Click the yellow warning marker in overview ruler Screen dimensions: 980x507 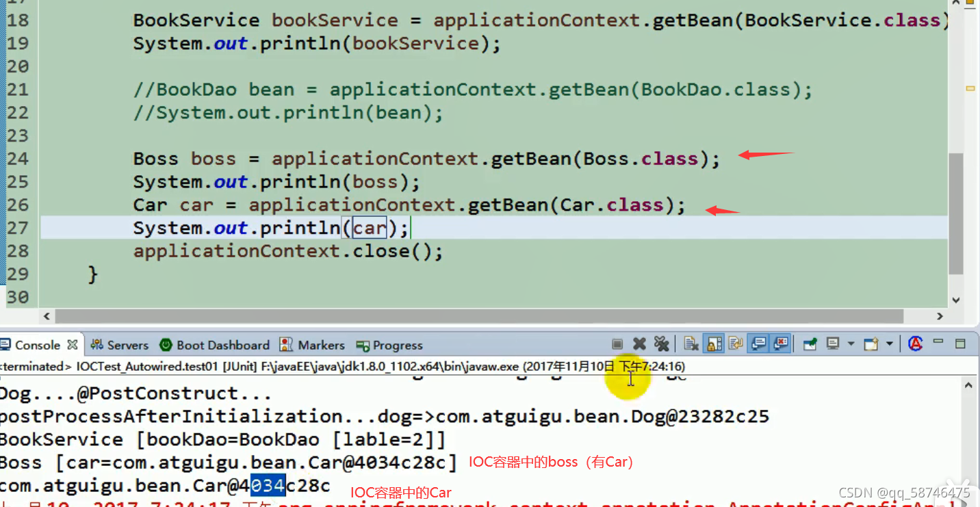click(970, 88)
